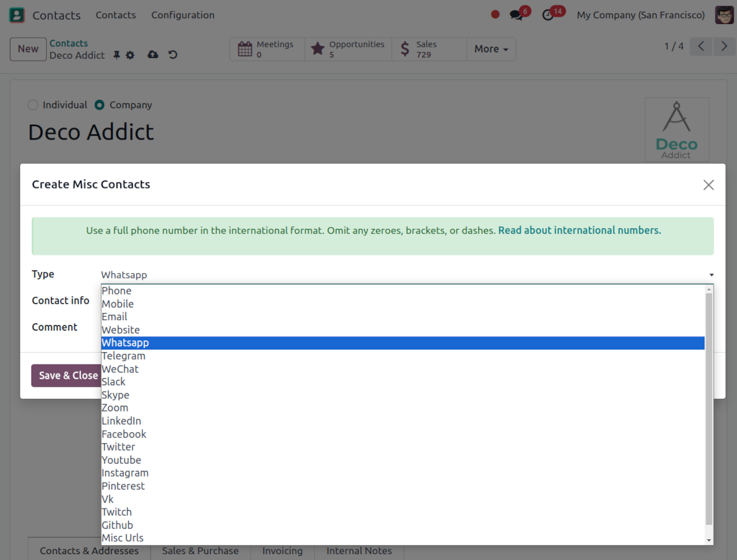Click the Deco Addict company name field

[91, 132]
